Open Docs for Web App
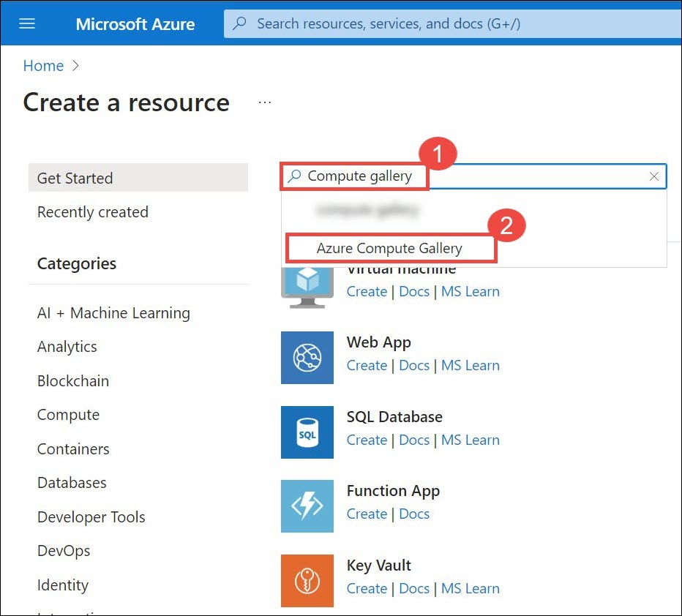This screenshot has width=682, height=616. tap(414, 365)
